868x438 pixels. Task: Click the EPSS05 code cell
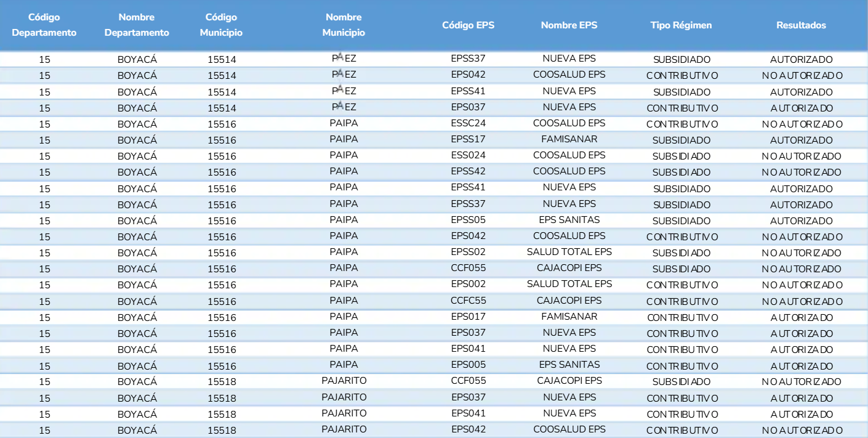click(x=468, y=220)
